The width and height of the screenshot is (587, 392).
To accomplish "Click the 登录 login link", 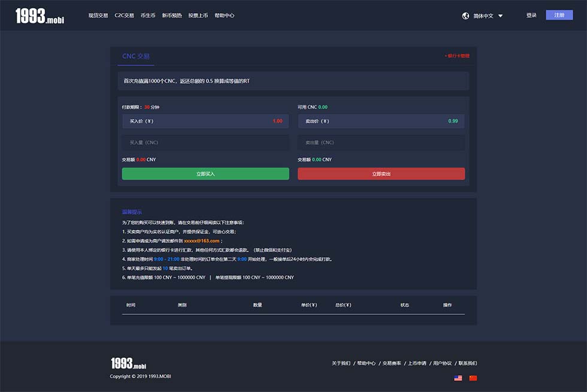I will point(531,16).
